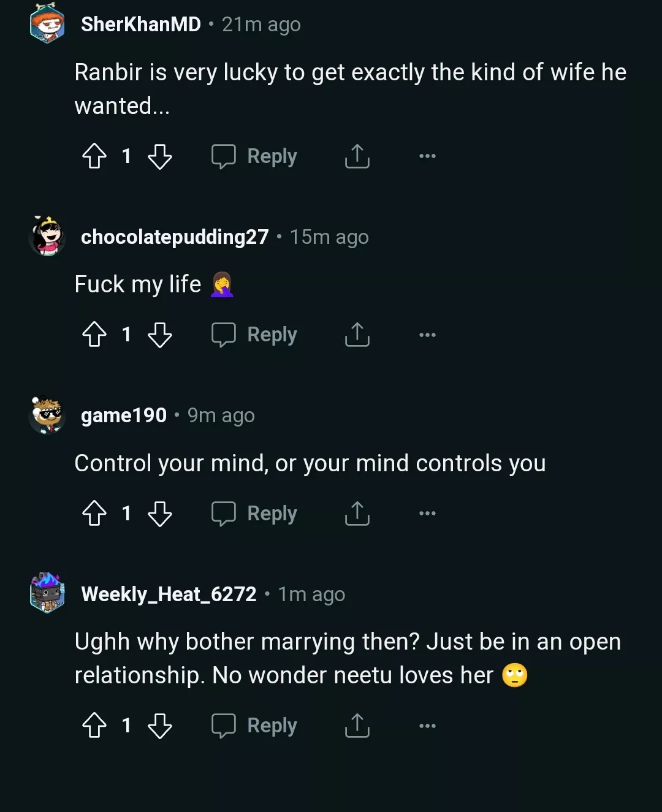The image size is (662, 812).
Task: Reply to SherKhanMD's comment
Action: (x=254, y=156)
